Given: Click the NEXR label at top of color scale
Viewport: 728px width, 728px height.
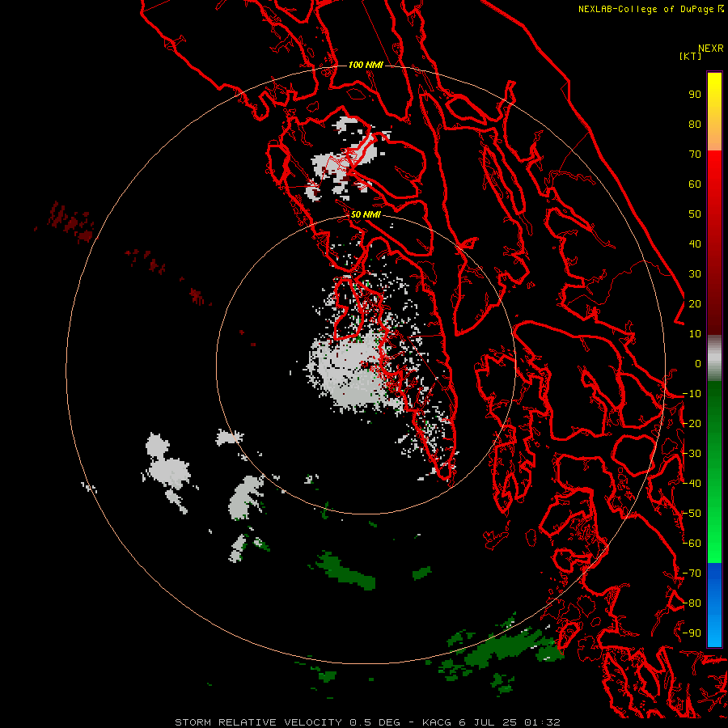Looking at the screenshot, I should pos(711,49).
